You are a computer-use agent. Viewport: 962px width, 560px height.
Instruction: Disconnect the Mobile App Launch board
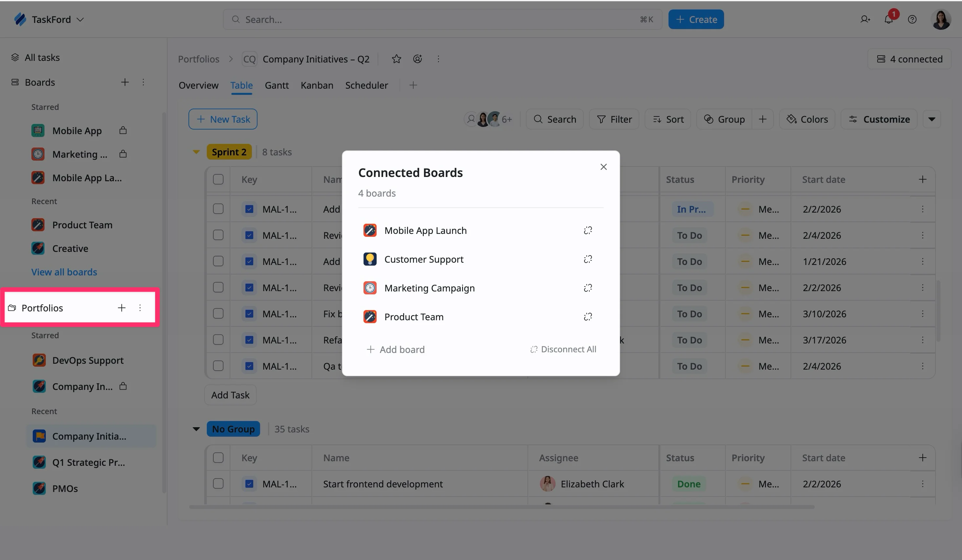(588, 230)
